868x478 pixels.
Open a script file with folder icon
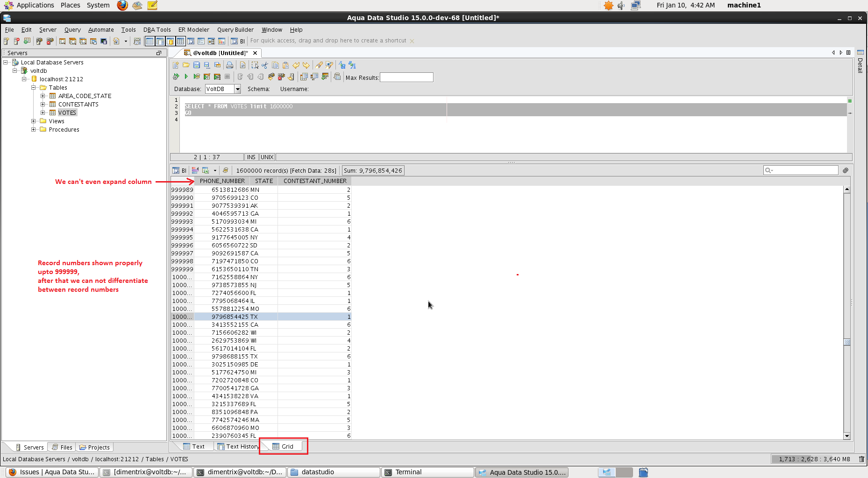(x=186, y=65)
